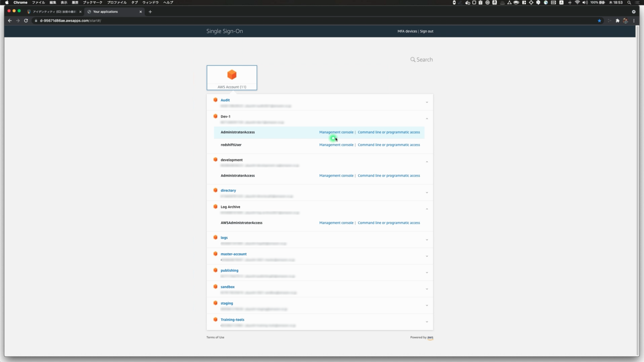
Task: Collapse the Dev-1 account chevron
Action: (x=427, y=119)
